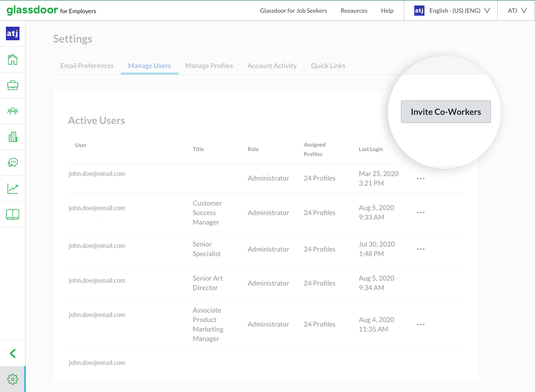Select the Jobs briefcase icon

pos(13,85)
